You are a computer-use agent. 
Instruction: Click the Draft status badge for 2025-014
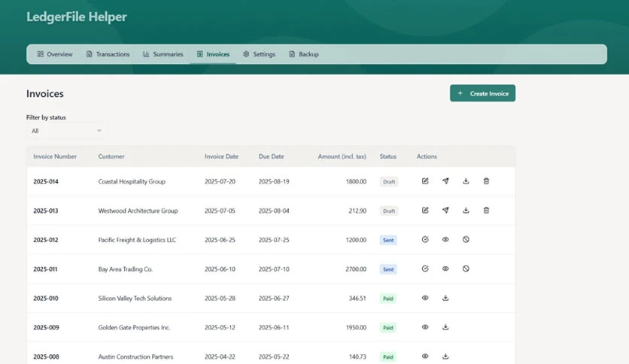pyautogui.click(x=389, y=181)
